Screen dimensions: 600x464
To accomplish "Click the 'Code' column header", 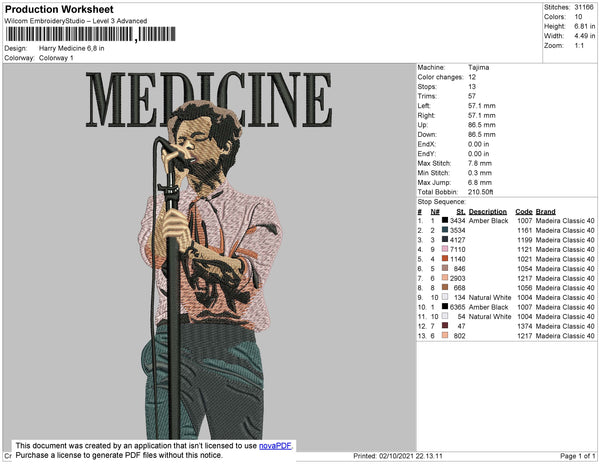I will coord(524,212).
